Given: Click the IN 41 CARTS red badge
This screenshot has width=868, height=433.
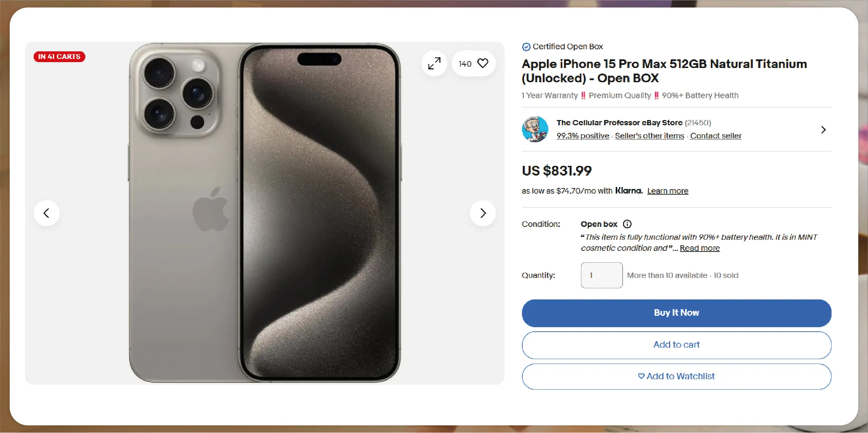Looking at the screenshot, I should coord(59,57).
